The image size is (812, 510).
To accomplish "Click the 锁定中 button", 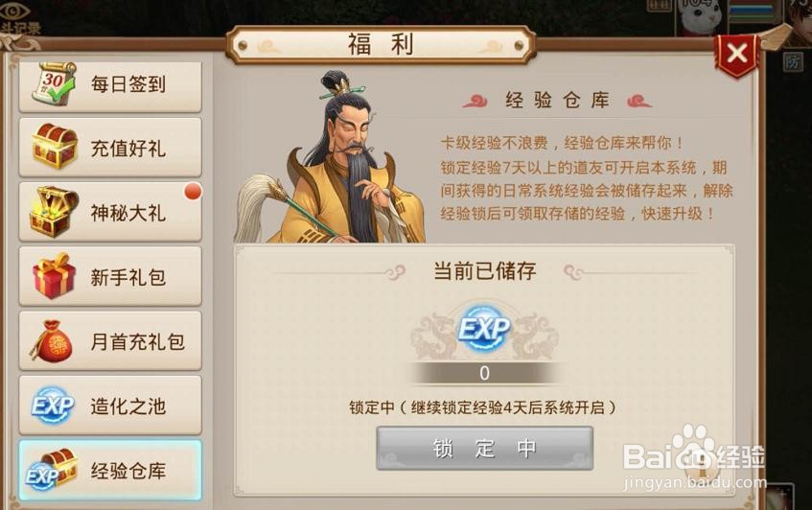I will [485, 449].
